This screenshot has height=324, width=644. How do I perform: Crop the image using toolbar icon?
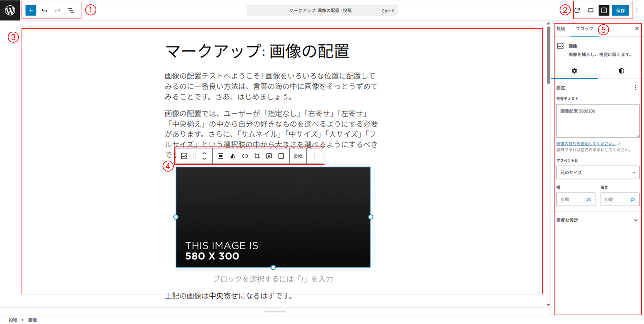[257, 156]
